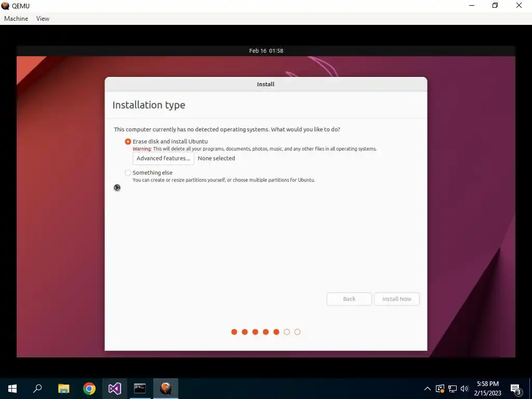Click the security status tray icon with warning badge
The image size is (532, 399).
tap(440, 389)
